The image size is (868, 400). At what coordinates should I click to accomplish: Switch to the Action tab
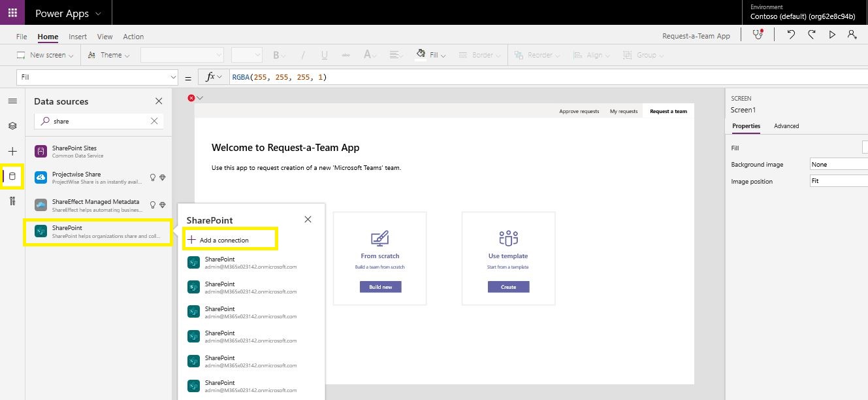(133, 37)
